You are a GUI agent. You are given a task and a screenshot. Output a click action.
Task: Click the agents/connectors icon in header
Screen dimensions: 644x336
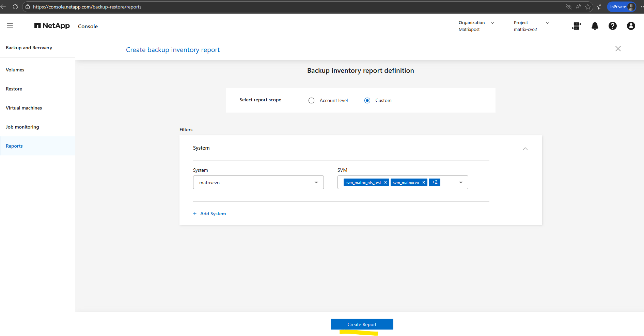pyautogui.click(x=576, y=26)
